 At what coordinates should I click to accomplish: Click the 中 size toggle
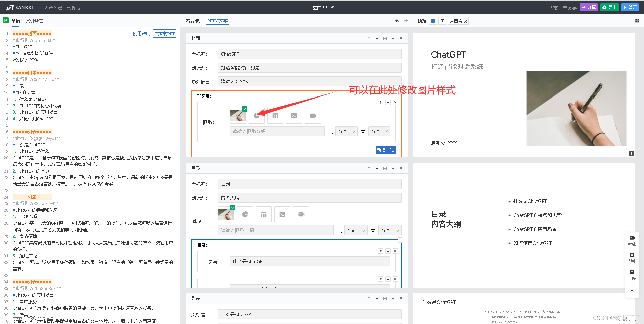click(x=442, y=21)
